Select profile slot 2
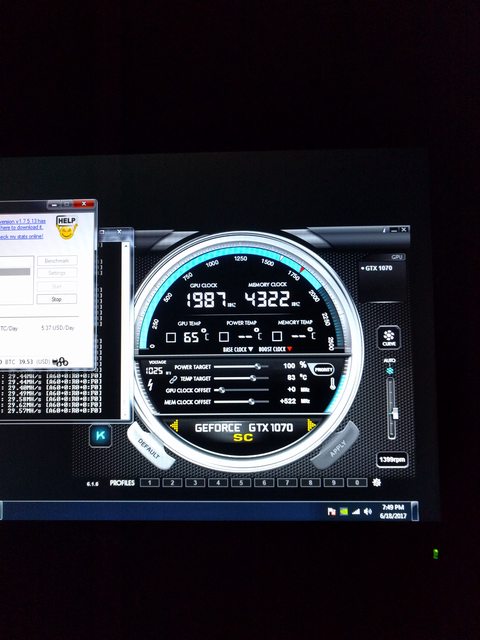Image resolution: width=480 pixels, height=640 pixels. coord(172,483)
